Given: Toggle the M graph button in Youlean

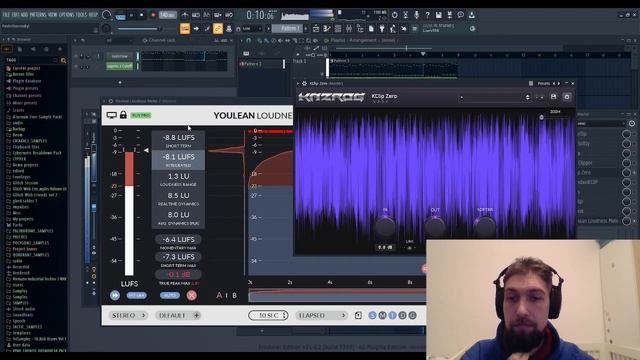Looking at the screenshot, I should pos(382,316).
